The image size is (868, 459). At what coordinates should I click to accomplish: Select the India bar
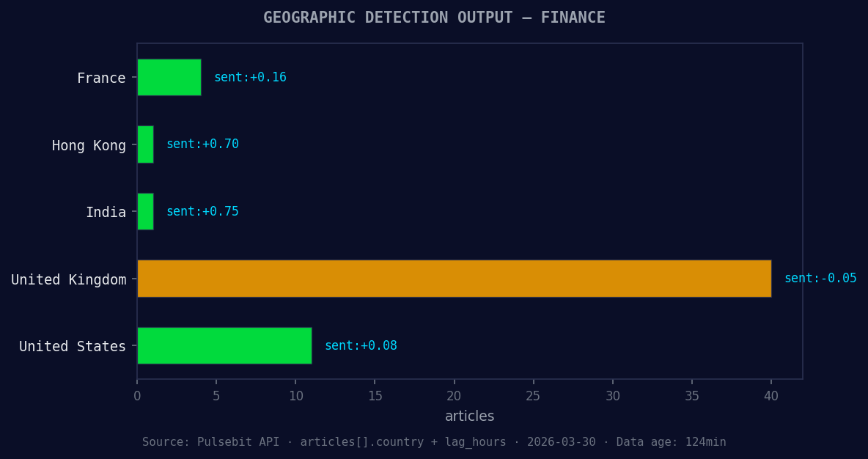point(144,211)
